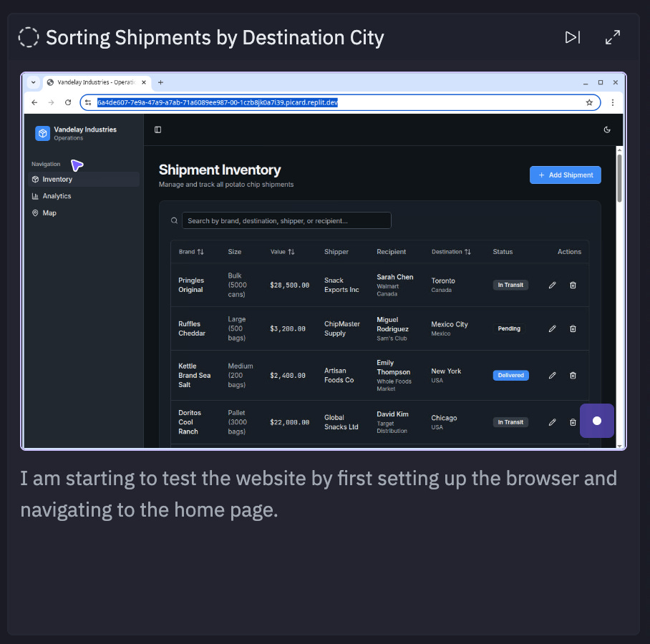Open a new browser tab
The height and width of the screenshot is (644, 650).
click(x=160, y=82)
